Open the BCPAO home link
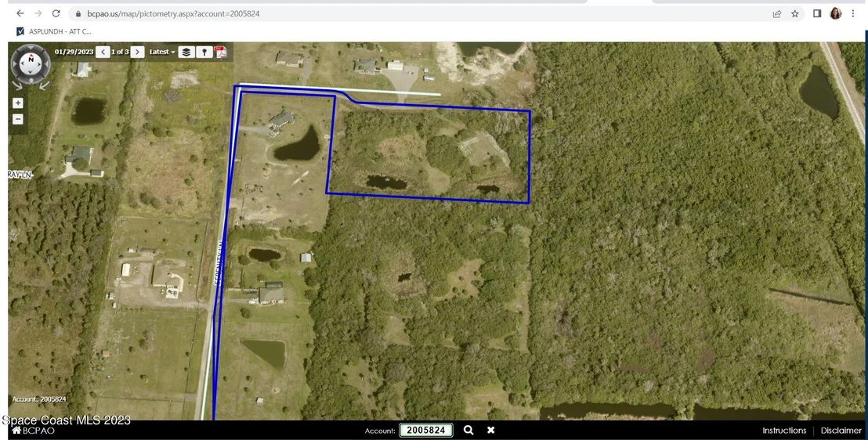 33,431
